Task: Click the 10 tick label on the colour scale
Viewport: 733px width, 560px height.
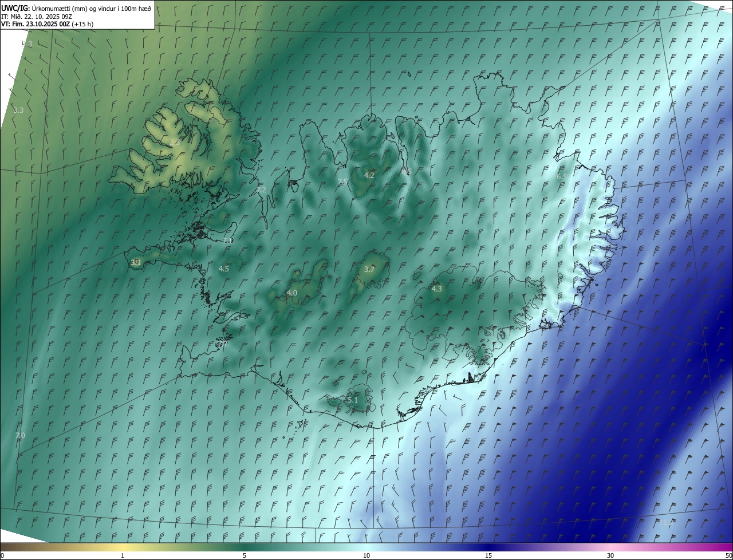Action: pos(366,555)
